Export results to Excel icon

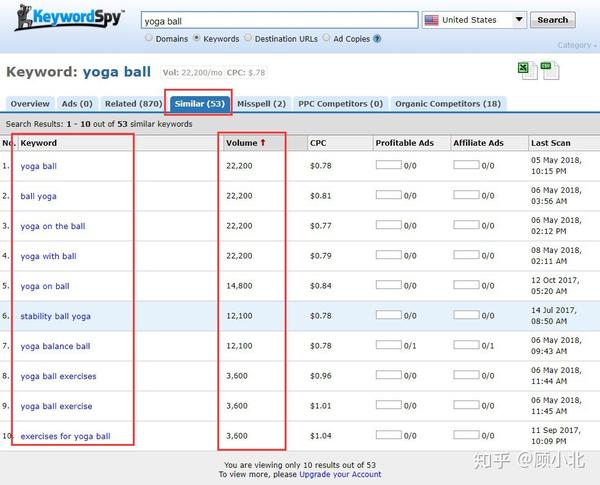click(527, 70)
